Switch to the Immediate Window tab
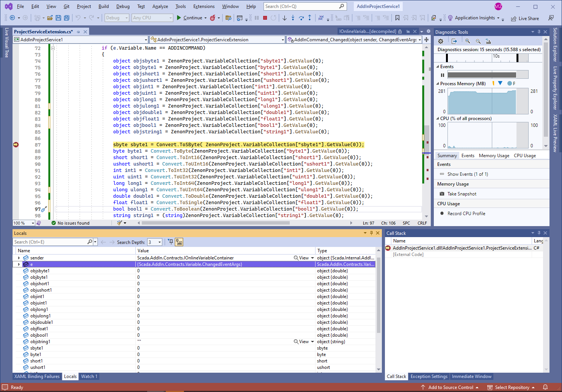Viewport: 562px width, 392px height. pyautogui.click(x=471, y=376)
